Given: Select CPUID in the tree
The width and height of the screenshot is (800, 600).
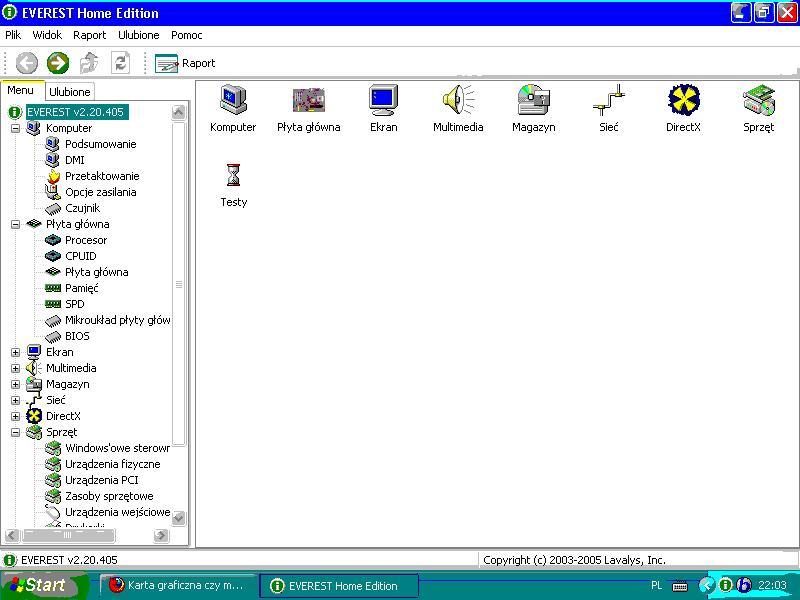Looking at the screenshot, I should tap(81, 256).
